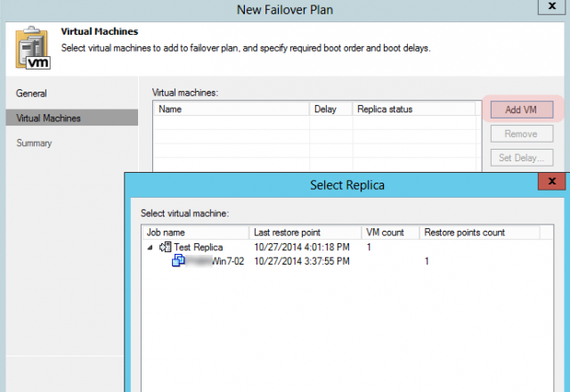Go to the General step
This screenshot has width=570, height=392.
(32, 94)
